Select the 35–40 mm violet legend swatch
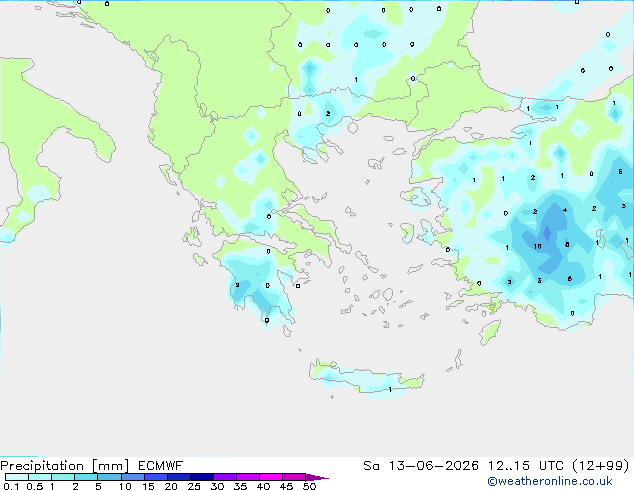This screenshot has width=634, height=490. coord(248,477)
